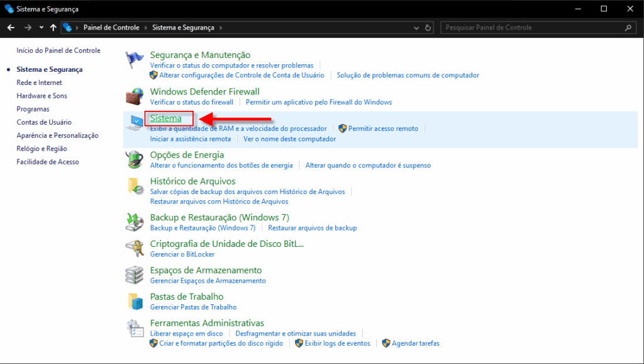The height and width of the screenshot is (364, 644).
Task: Expand the address bar history dropdown
Action: click(416, 28)
